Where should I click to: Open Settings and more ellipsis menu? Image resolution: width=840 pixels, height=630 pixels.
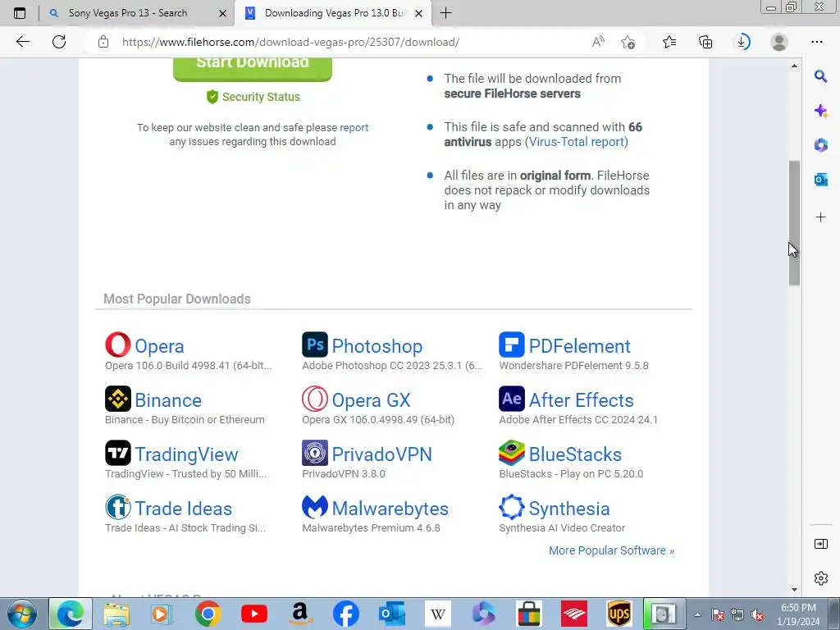pyautogui.click(x=816, y=42)
